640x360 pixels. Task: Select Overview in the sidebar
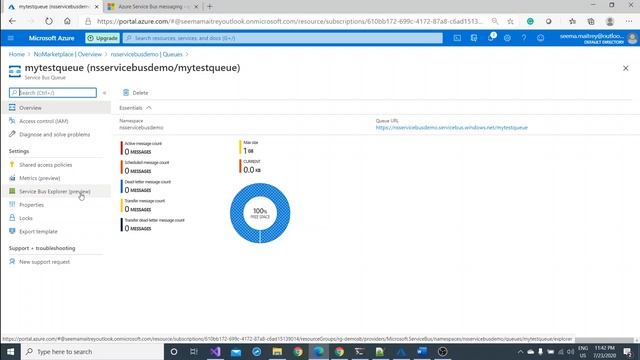56,108
